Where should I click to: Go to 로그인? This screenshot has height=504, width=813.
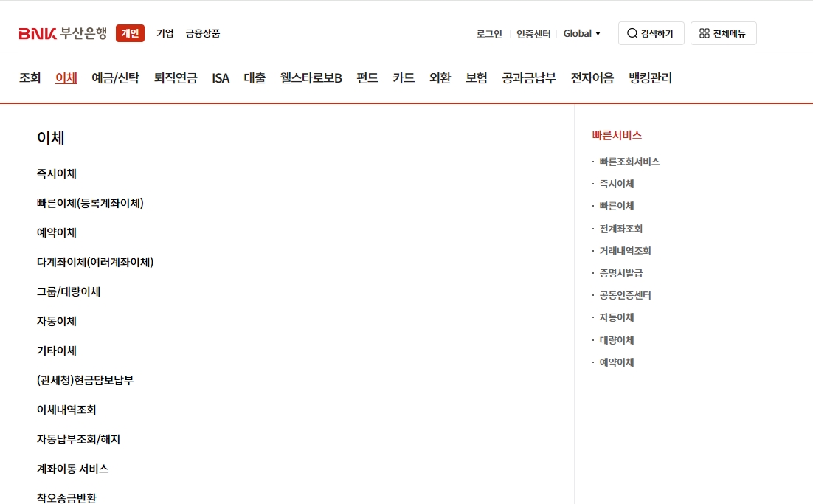(488, 33)
